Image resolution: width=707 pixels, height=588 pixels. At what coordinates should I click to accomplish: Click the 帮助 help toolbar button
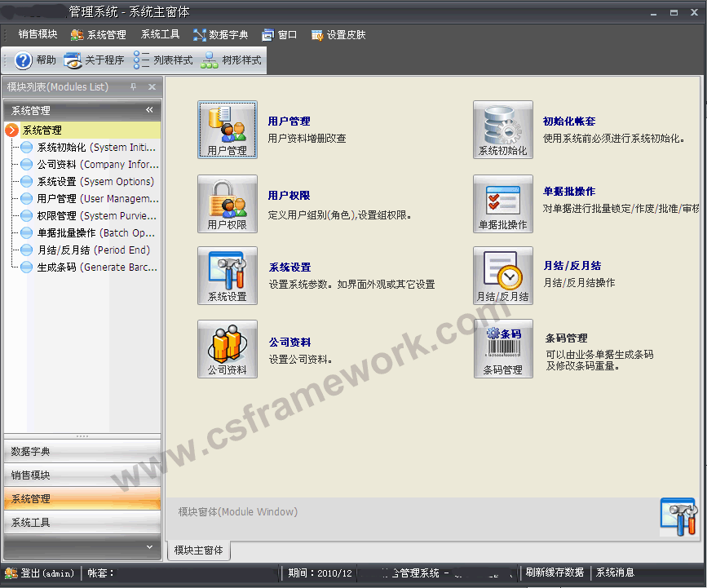(x=36, y=60)
